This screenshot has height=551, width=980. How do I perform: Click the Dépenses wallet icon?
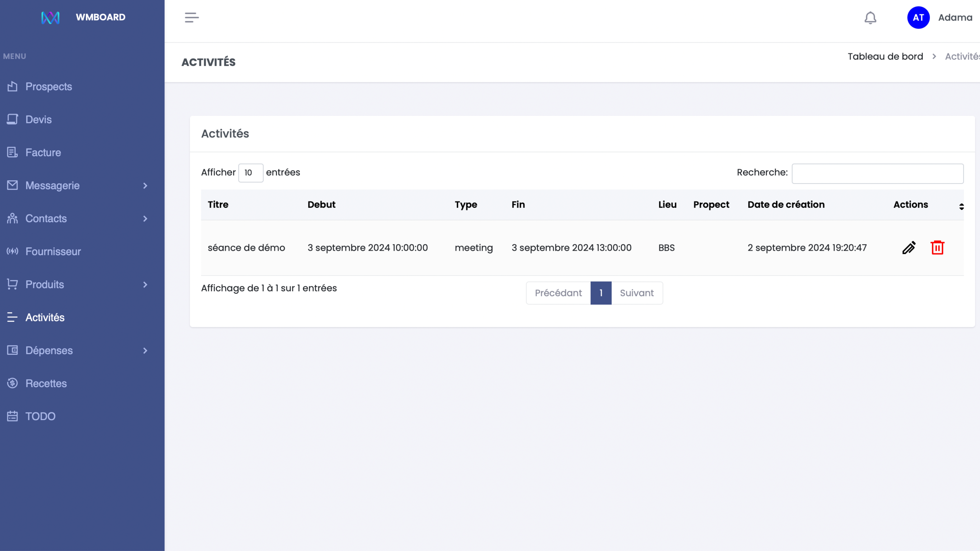point(13,350)
